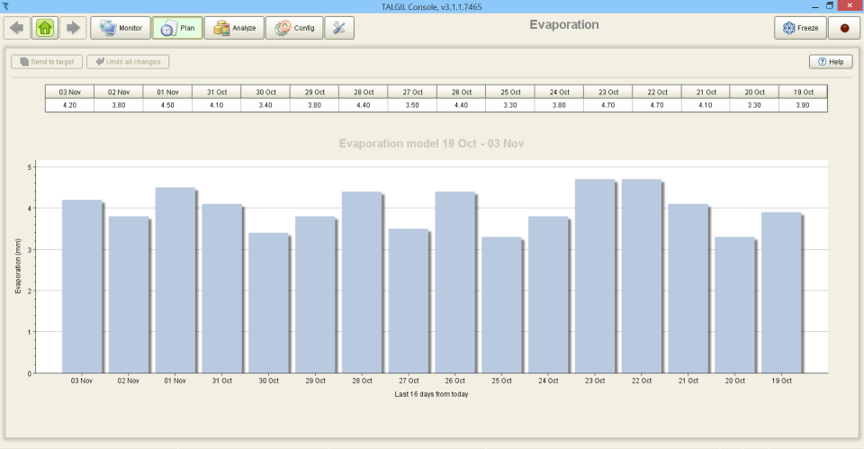This screenshot has height=449, width=864.
Task: Click the Send to target button
Action: 47,62
